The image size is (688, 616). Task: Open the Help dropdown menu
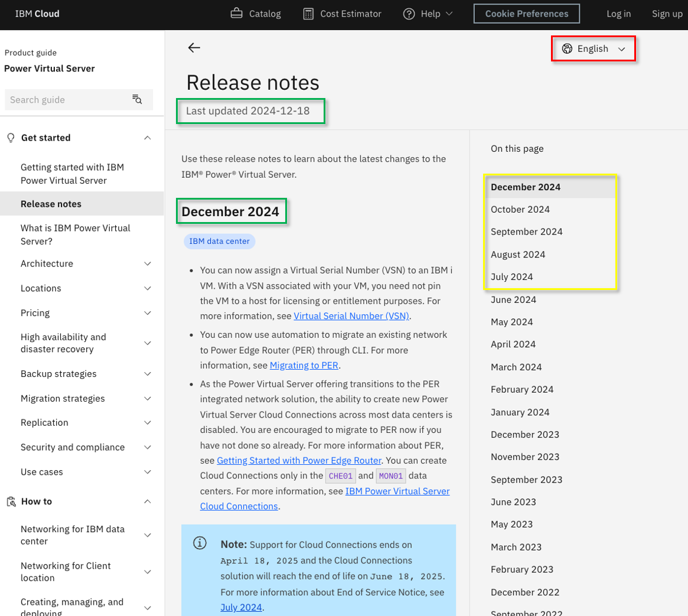(428, 14)
